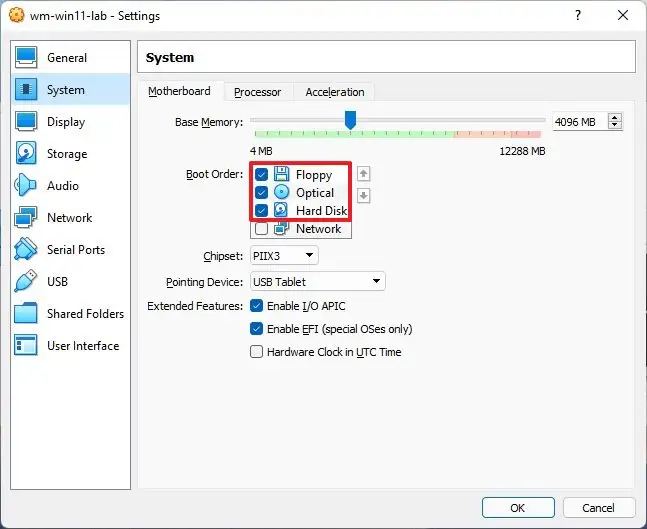Open the Serial Ports settings category
This screenshot has width=647, height=529.
tap(71, 249)
